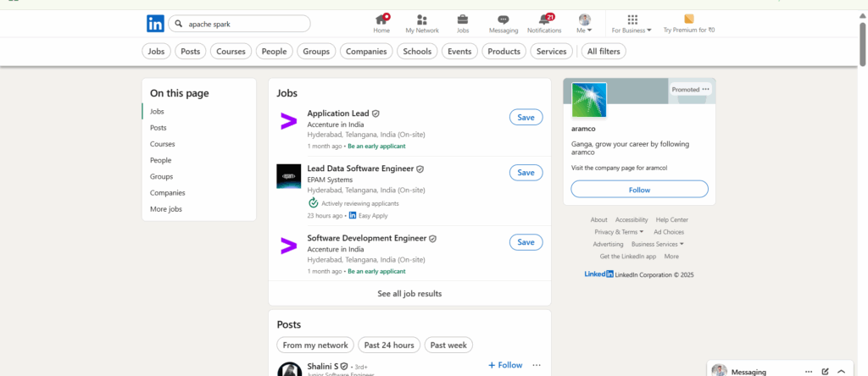868x376 pixels.
Task: Filter results by Services pill
Action: coord(551,52)
